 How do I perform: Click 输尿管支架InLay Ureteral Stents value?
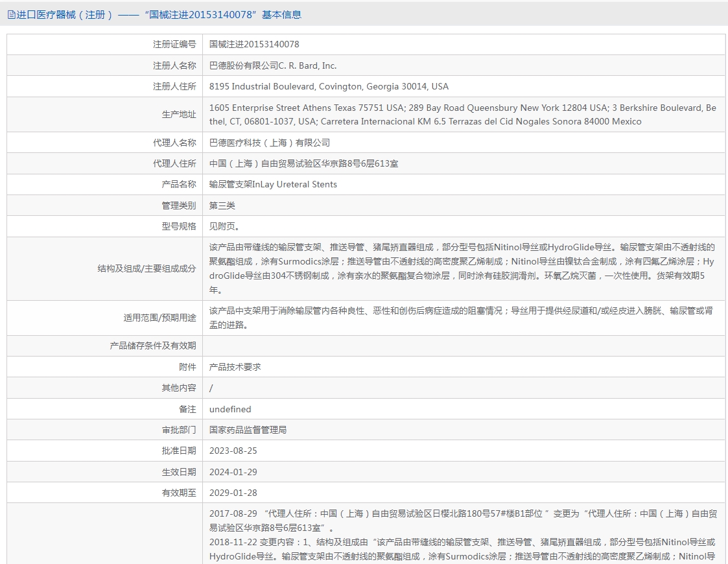tap(273, 185)
